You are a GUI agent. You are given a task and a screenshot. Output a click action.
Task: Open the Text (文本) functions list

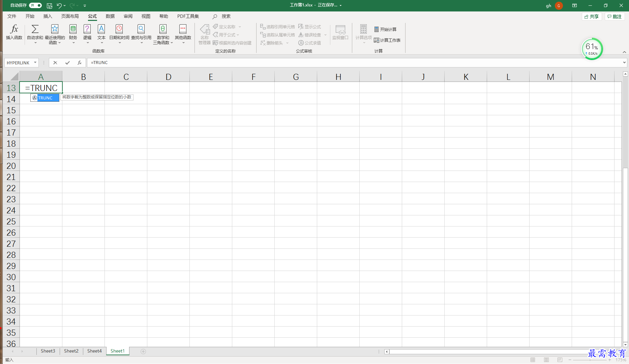pyautogui.click(x=101, y=34)
